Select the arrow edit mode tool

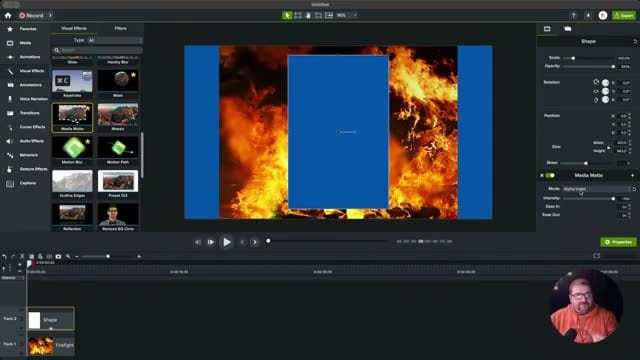287,16
